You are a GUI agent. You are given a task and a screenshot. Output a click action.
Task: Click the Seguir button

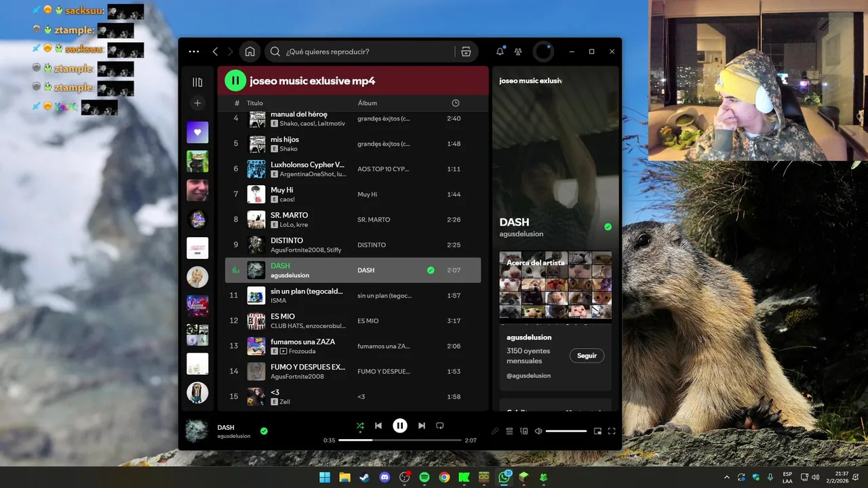pyautogui.click(x=587, y=355)
